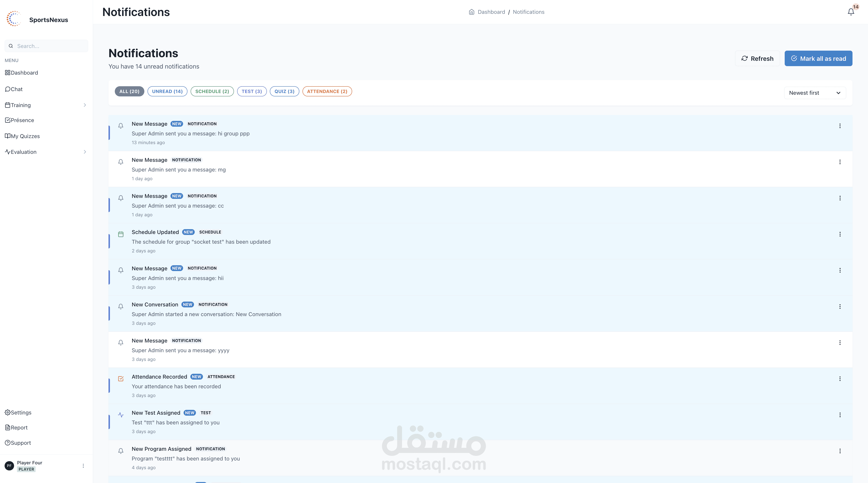
Task: Go to My Quizzes in the sidebar
Action: tap(25, 136)
